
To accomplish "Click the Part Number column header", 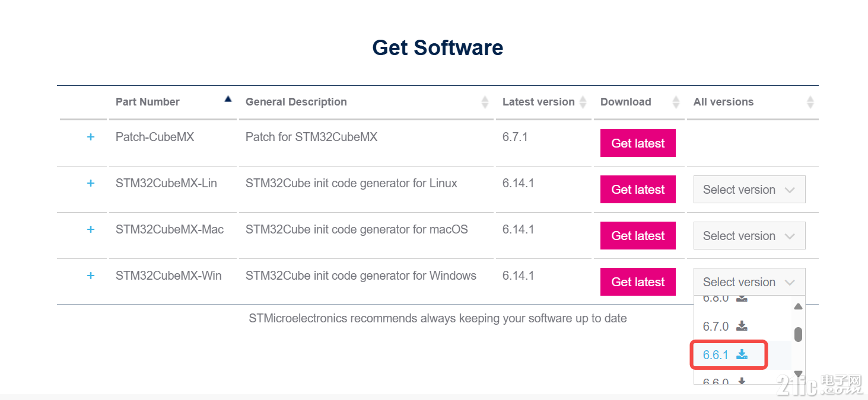I will click(148, 102).
